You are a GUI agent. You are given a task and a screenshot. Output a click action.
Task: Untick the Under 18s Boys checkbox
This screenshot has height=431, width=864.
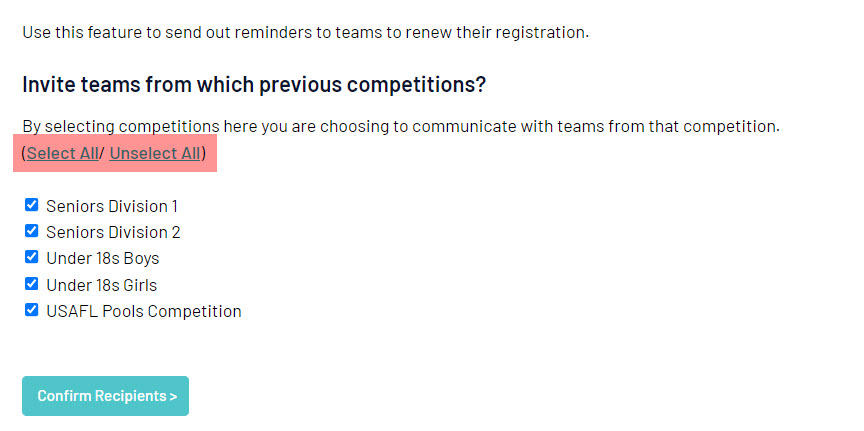31,257
